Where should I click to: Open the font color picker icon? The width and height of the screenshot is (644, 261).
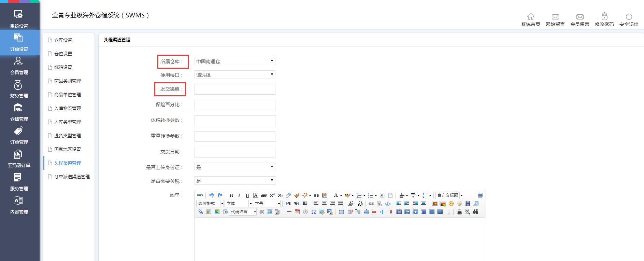pos(336,195)
